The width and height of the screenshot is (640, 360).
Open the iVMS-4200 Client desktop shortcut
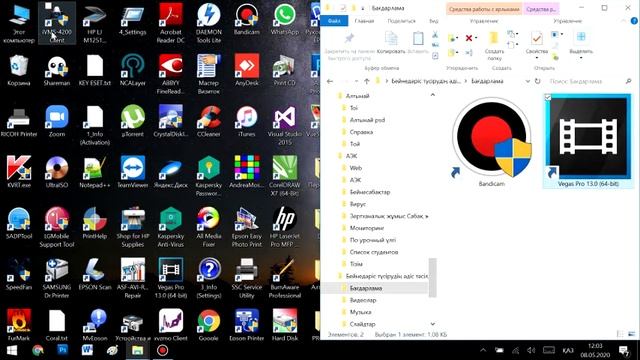[x=57, y=23]
